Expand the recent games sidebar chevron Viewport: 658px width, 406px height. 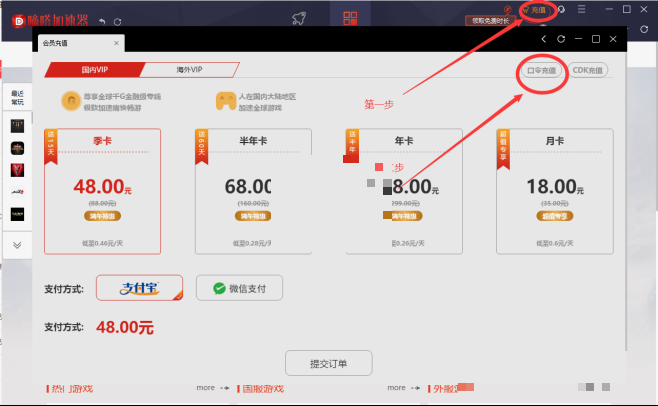point(17,245)
